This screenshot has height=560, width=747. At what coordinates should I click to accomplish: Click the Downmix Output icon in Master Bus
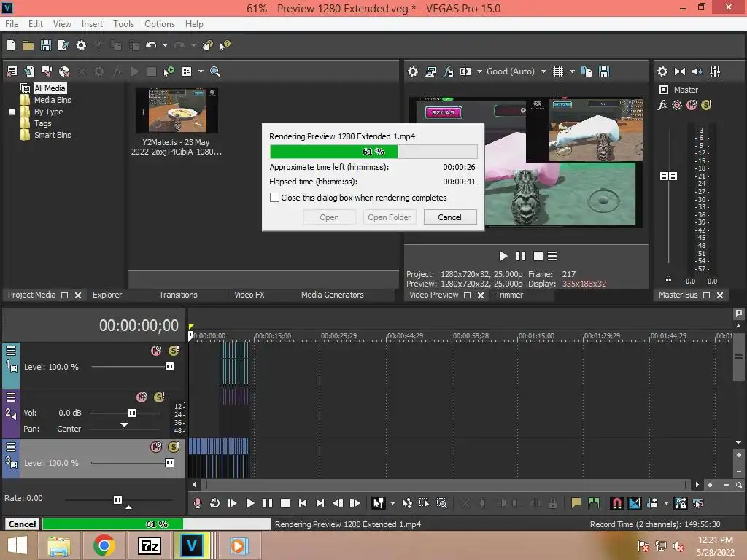coord(680,71)
